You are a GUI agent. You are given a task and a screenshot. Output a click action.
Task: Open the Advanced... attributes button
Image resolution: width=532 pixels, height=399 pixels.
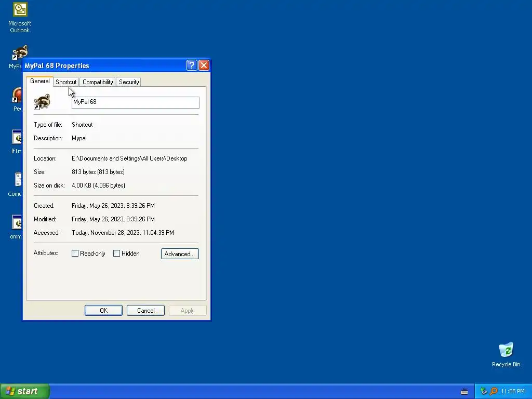(x=180, y=254)
